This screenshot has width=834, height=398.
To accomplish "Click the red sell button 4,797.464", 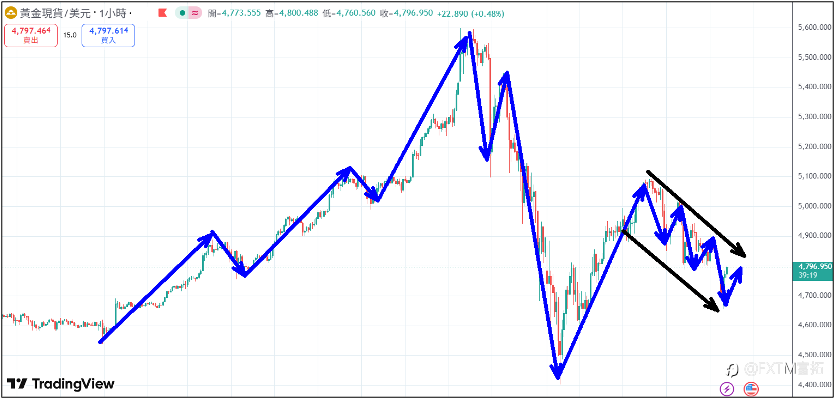I will (x=31, y=36).
